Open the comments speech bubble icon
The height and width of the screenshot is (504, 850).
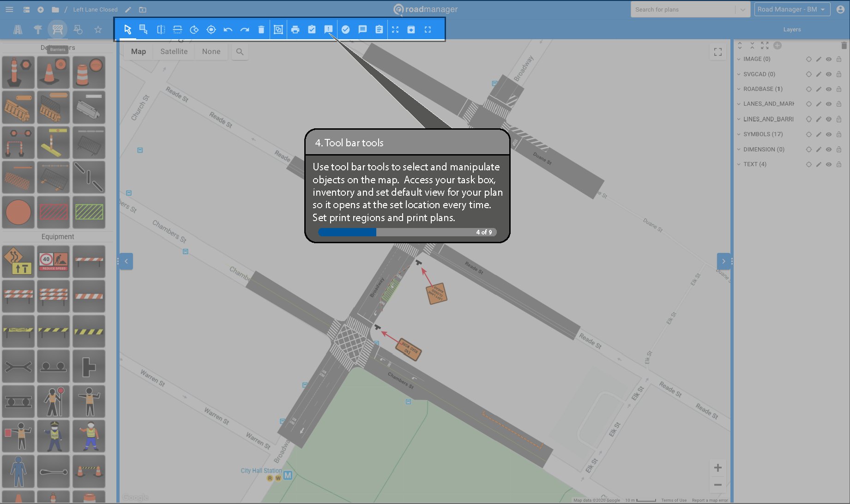pyautogui.click(x=362, y=30)
